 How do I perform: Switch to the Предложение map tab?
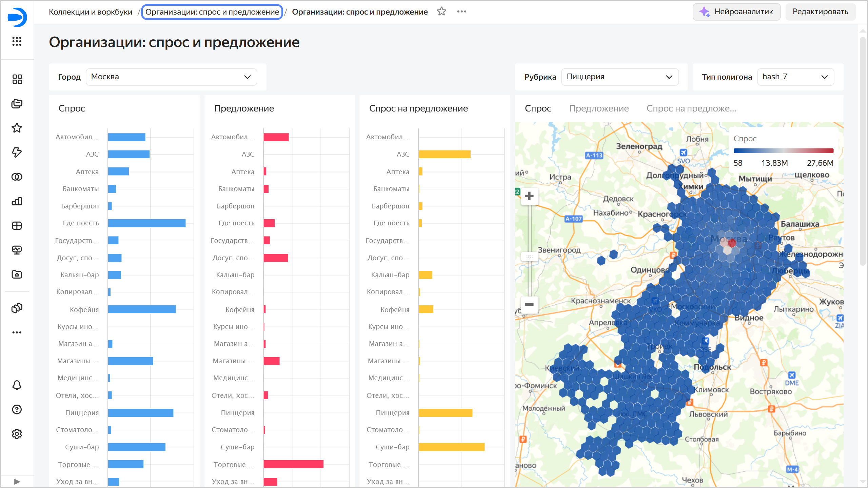coord(599,108)
